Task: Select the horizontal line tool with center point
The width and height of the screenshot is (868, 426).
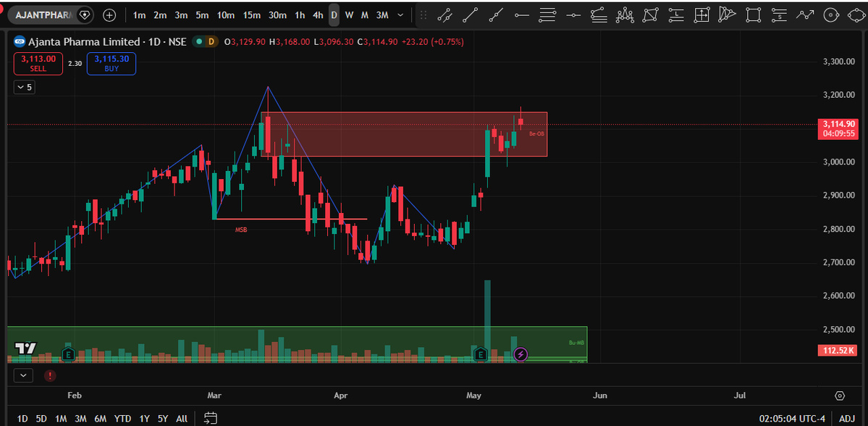Action: 573,15
